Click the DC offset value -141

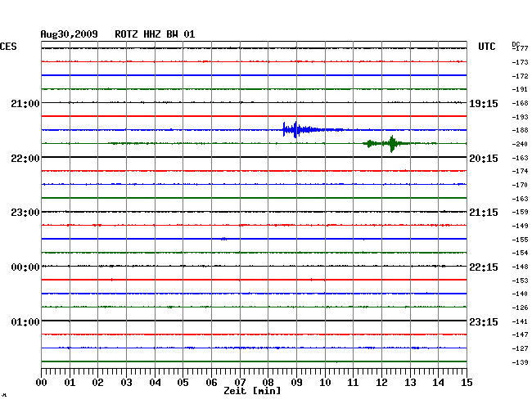(x=520, y=321)
